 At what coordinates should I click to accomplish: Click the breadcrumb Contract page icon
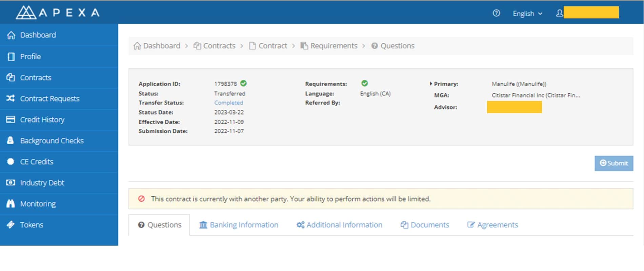pos(253,46)
